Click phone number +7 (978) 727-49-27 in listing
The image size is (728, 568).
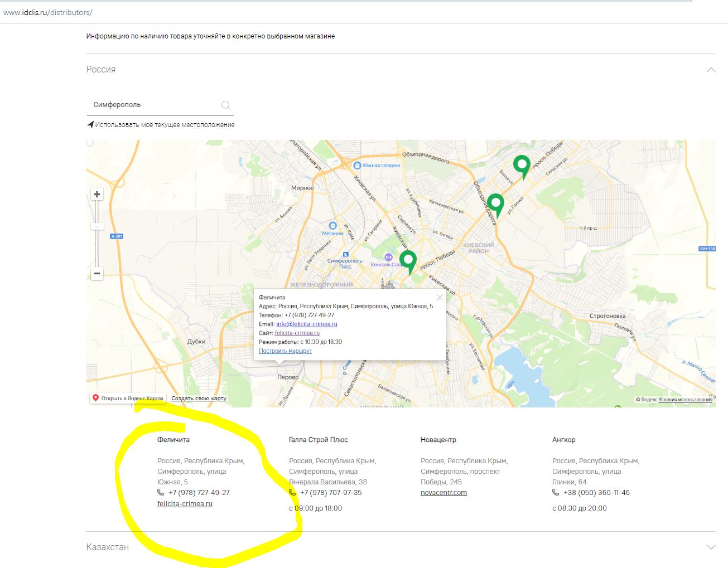click(x=199, y=493)
